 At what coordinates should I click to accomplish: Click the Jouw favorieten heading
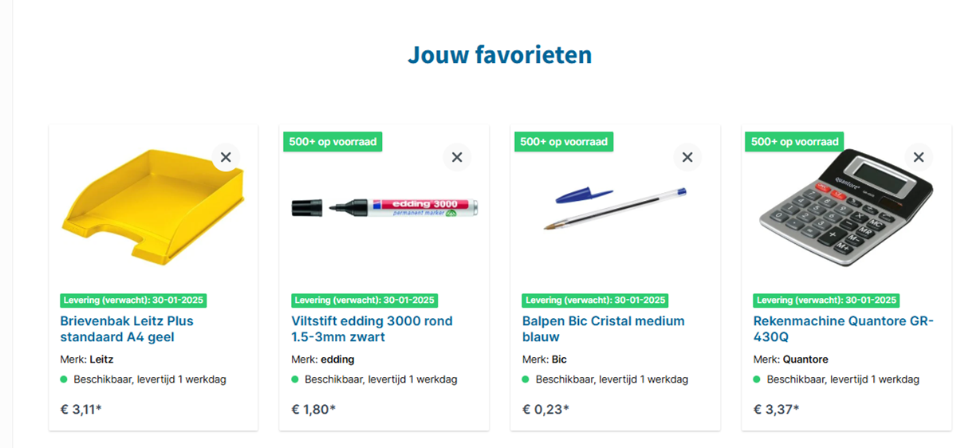coord(499,55)
